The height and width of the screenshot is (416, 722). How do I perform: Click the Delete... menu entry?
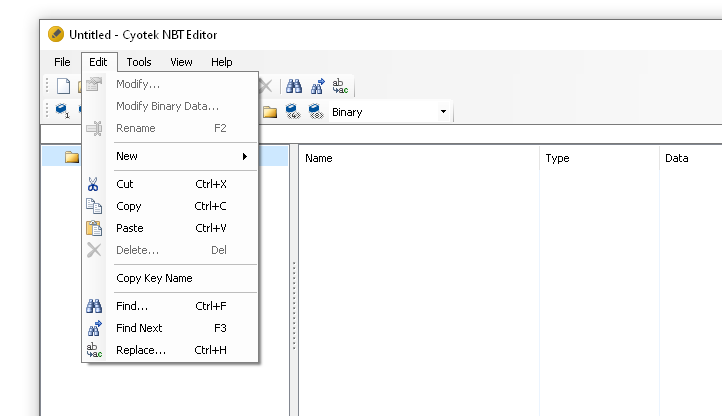click(170, 250)
